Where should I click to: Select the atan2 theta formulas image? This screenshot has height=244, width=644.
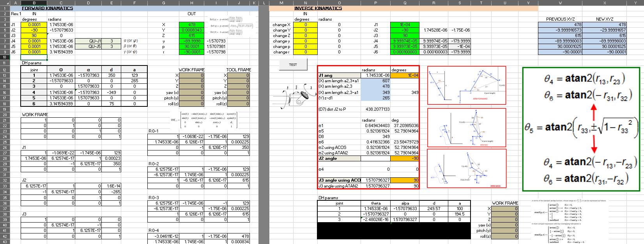(x=581, y=129)
